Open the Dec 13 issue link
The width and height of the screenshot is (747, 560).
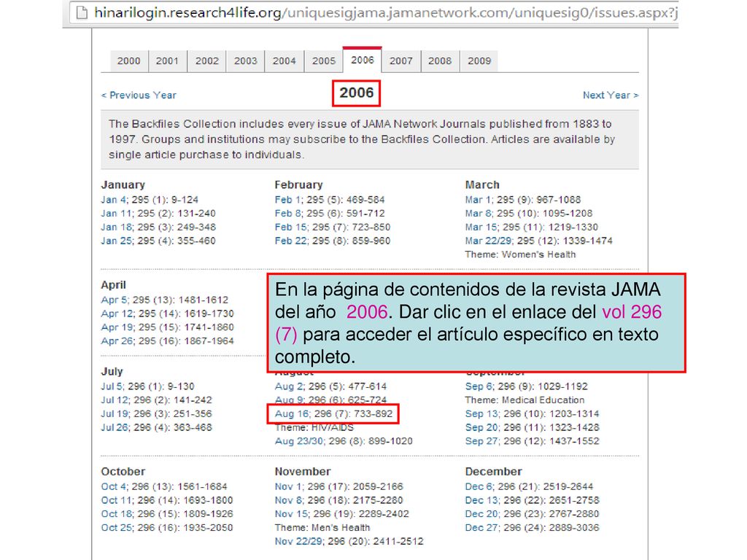pyautogui.click(x=481, y=501)
